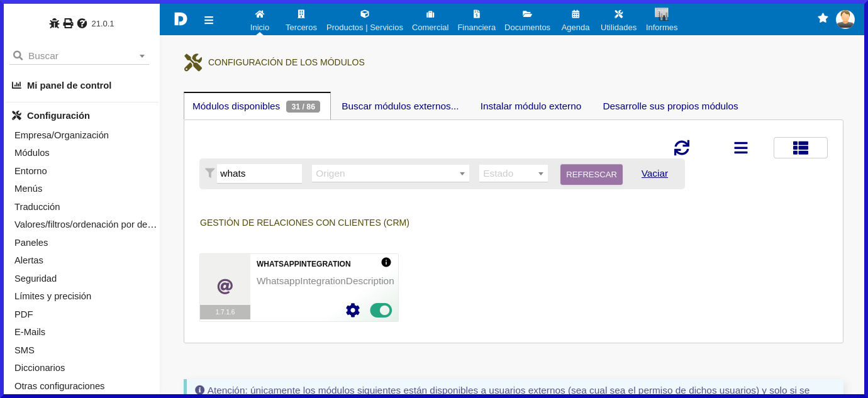
Task: Click the refresh arrows icon
Action: [682, 148]
